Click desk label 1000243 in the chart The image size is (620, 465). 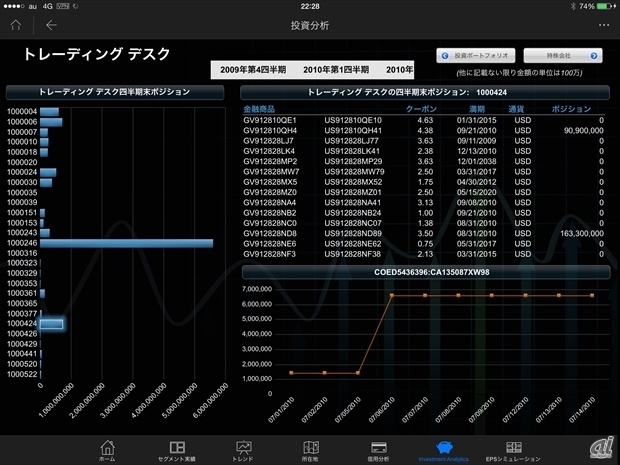(22, 233)
